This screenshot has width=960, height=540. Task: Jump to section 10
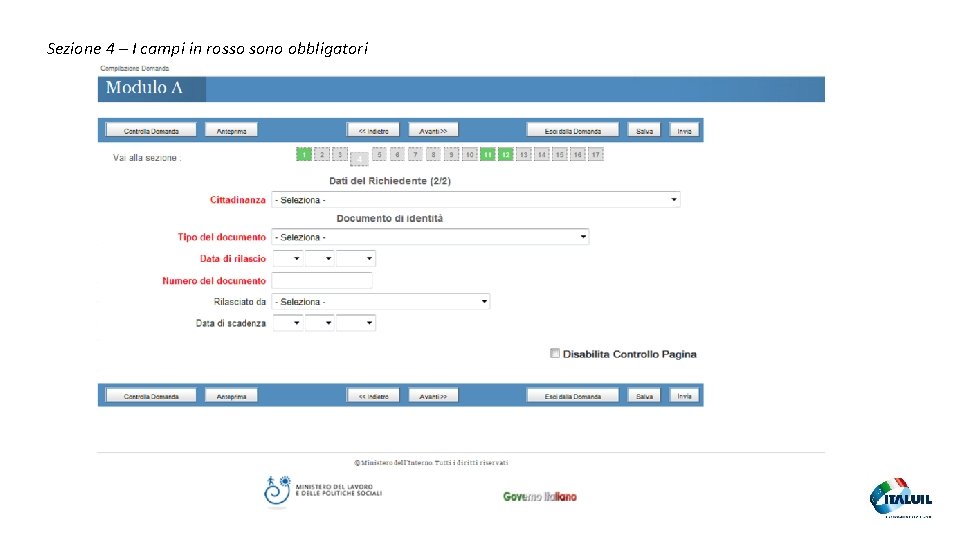(x=470, y=154)
